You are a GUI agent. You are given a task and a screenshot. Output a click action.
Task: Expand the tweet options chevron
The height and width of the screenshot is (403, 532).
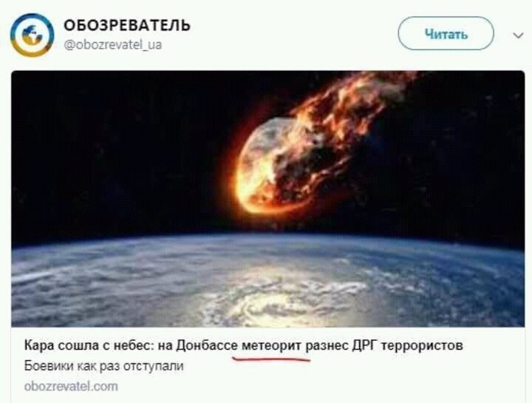[x=518, y=35]
